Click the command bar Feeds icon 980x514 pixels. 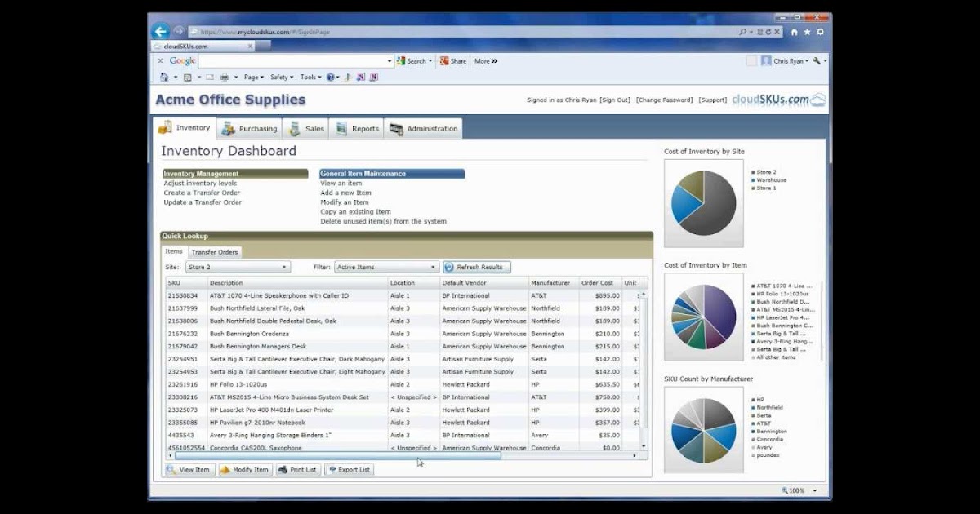[x=188, y=78]
